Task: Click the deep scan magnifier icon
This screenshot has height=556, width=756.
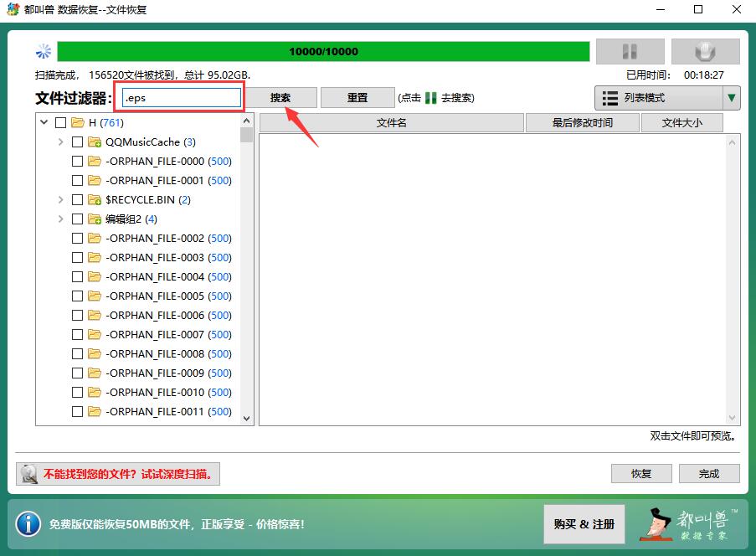Action: (28, 475)
